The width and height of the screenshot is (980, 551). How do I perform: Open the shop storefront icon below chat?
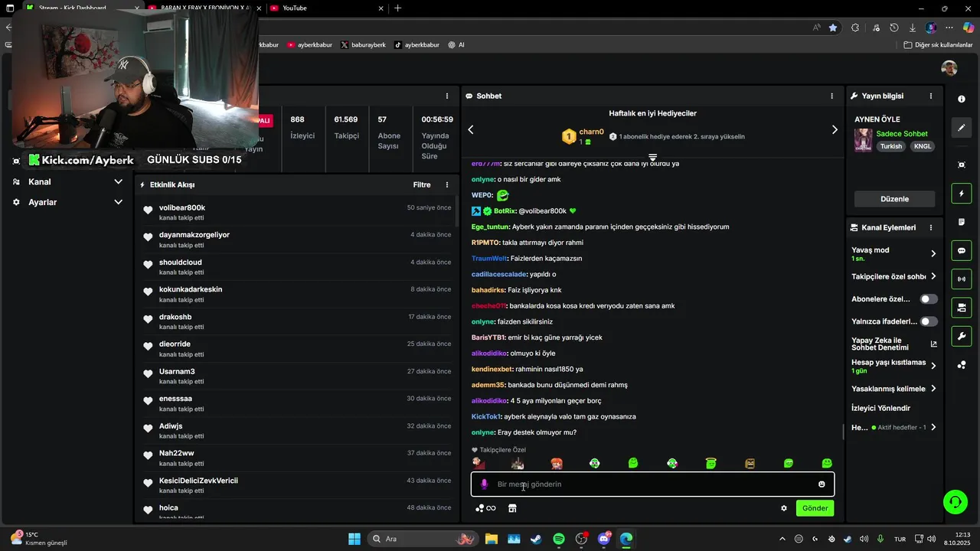512,508
